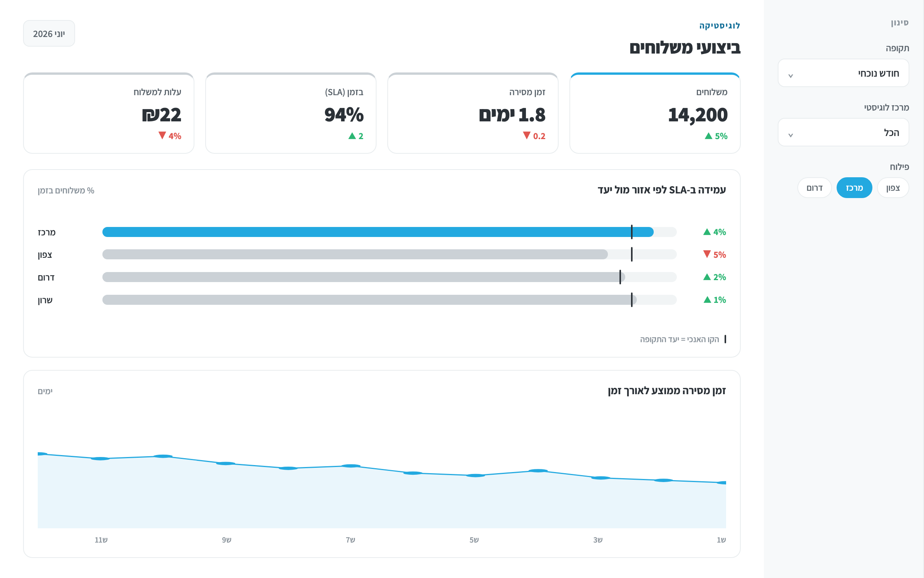Click the chevron in the period dropdown
This screenshot has height=578, width=924.
(790, 76)
